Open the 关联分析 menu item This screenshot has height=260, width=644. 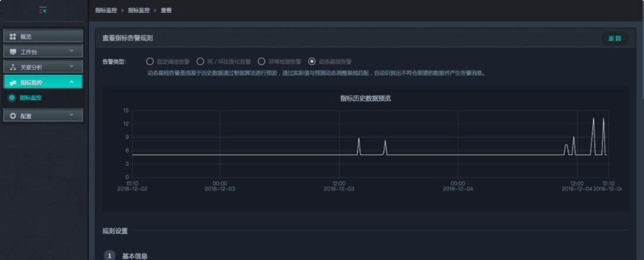pos(43,67)
